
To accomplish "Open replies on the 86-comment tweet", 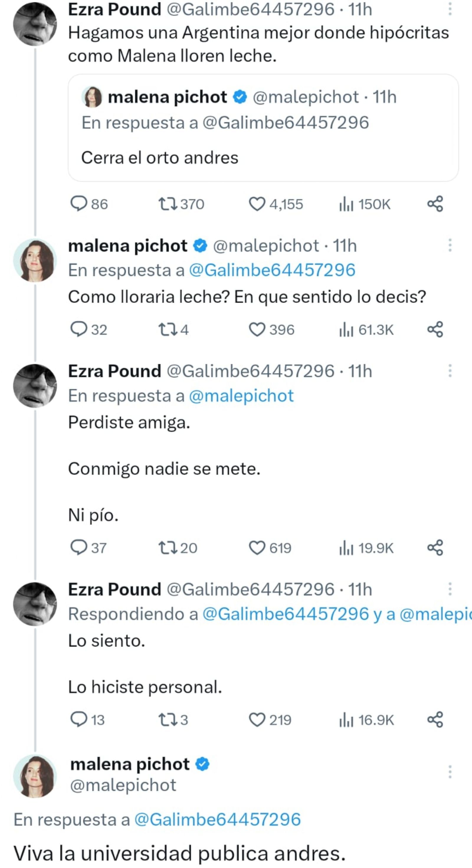I will pos(78,204).
